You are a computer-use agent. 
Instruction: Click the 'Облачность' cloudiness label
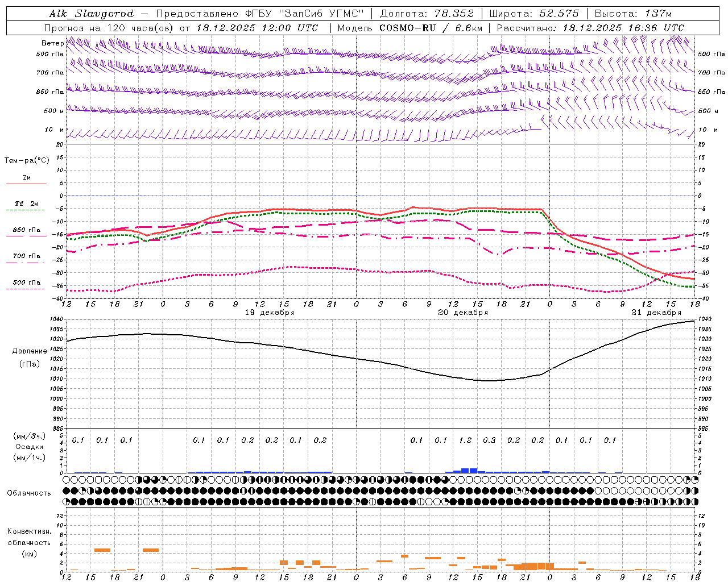tap(29, 493)
